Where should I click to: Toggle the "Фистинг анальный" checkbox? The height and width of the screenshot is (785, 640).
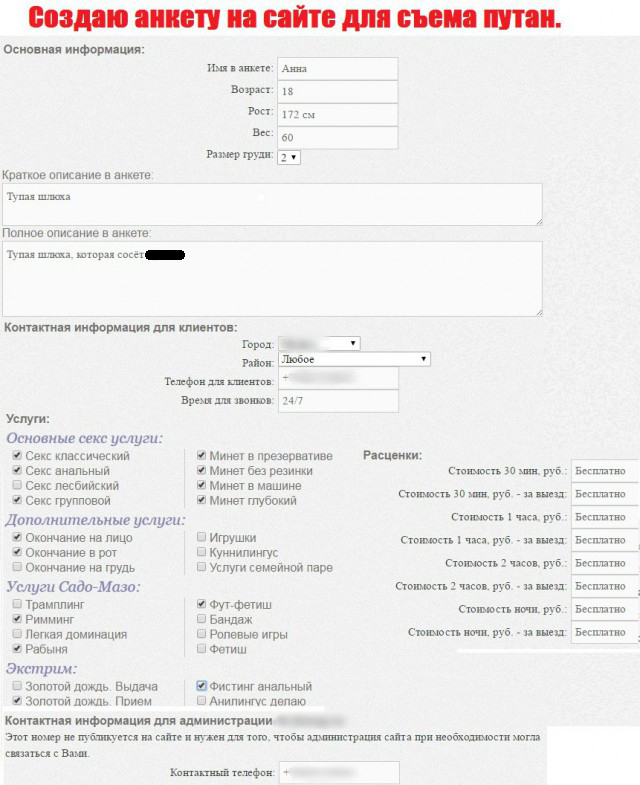[201, 685]
